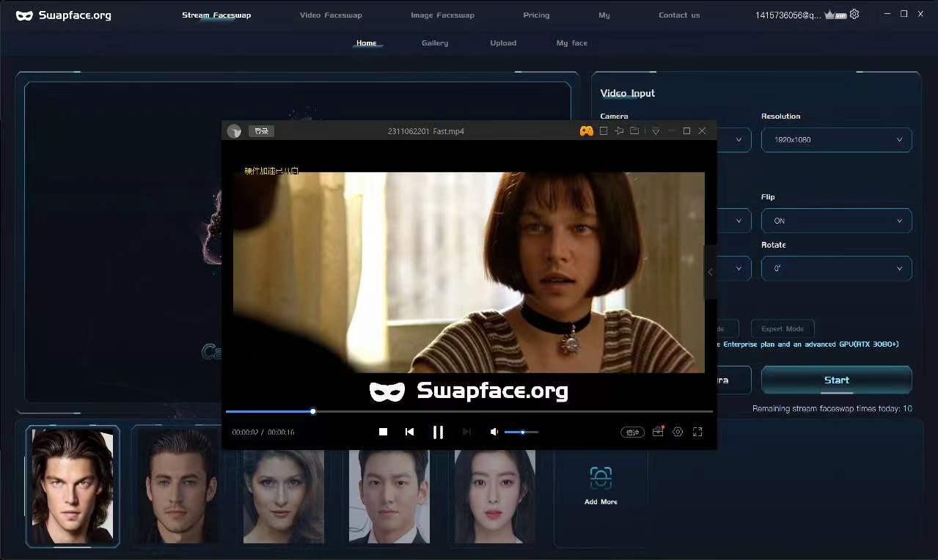Select the Upload sub-tab
938x560 pixels.
[503, 43]
